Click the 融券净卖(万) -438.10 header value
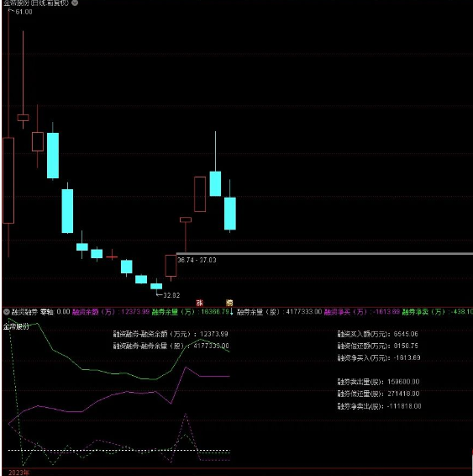This screenshot has width=473, height=476. tap(437, 312)
